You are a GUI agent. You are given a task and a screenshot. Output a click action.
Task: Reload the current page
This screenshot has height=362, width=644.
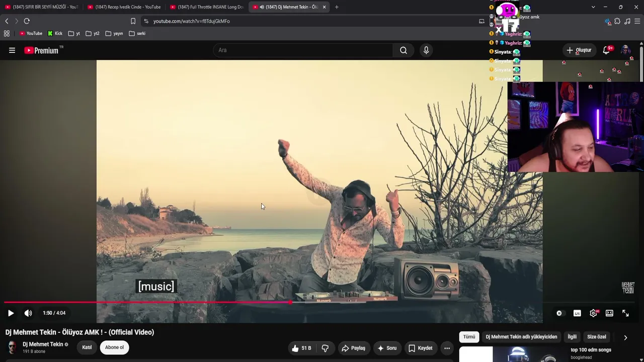27,21
